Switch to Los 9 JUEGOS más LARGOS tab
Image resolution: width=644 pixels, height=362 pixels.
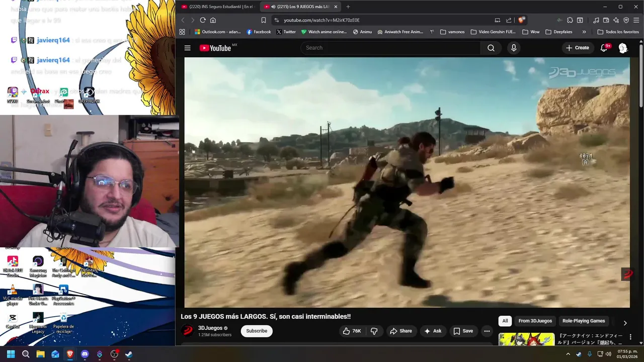pos(301,7)
